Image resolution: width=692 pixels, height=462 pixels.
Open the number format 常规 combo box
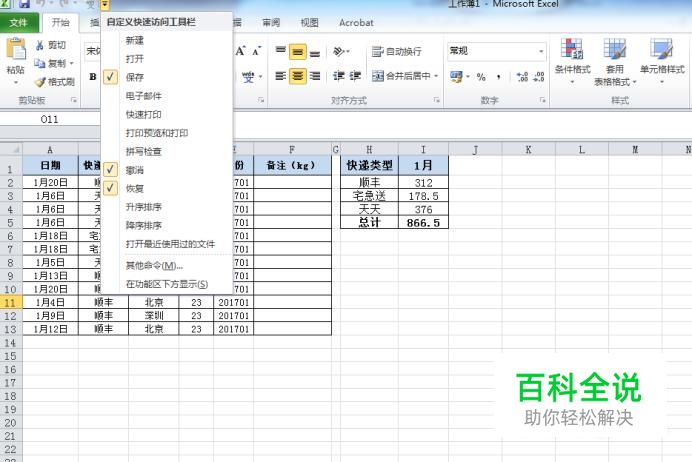497,51
